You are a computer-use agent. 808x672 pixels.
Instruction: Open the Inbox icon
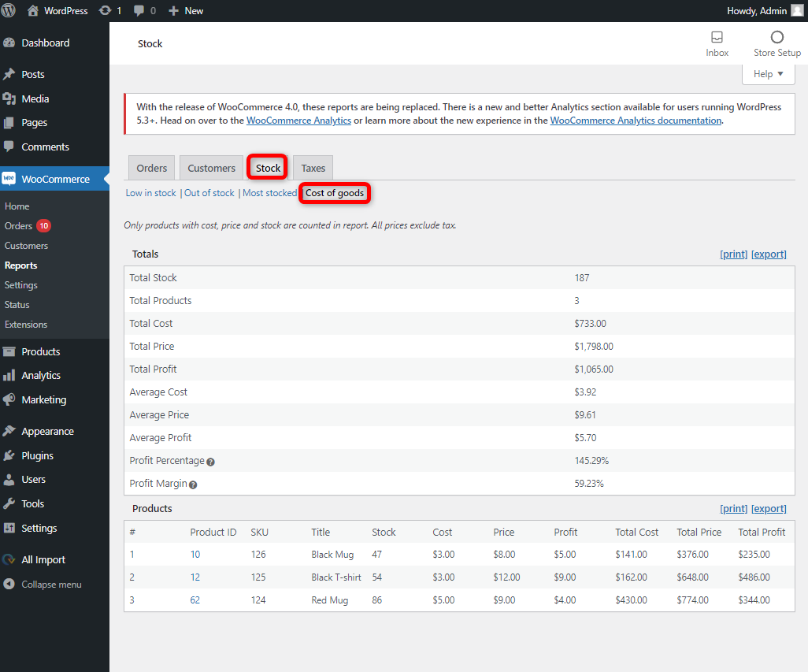(717, 37)
